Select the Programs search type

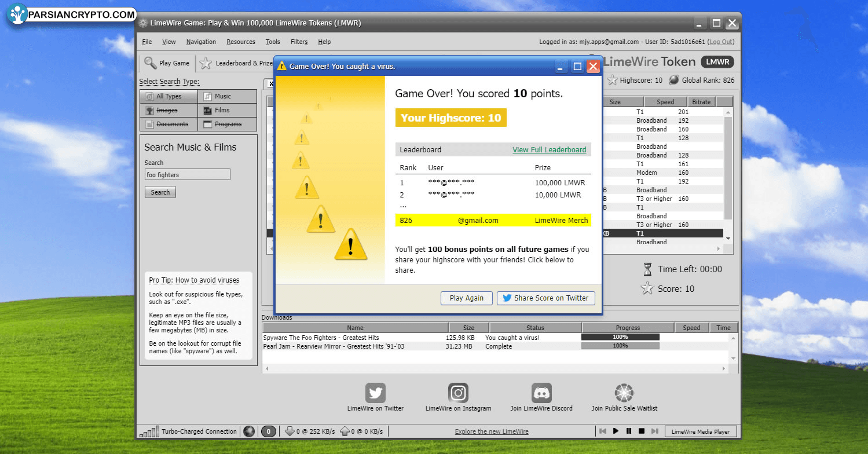tap(228, 125)
